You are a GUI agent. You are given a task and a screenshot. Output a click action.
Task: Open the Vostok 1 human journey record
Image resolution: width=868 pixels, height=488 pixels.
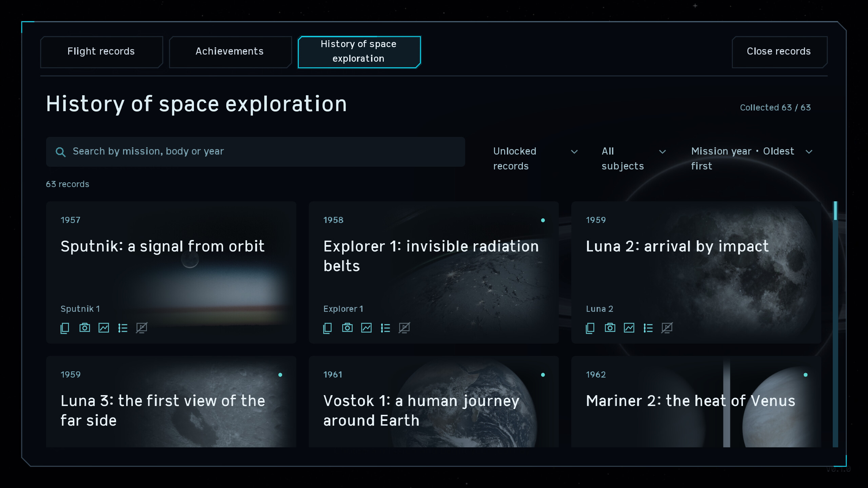(x=434, y=402)
